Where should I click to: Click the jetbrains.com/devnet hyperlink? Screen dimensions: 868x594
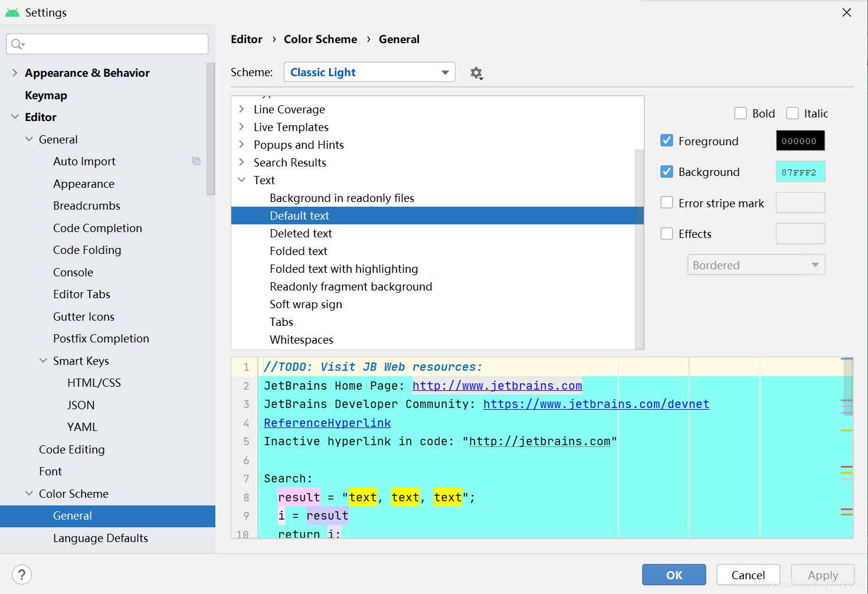pyautogui.click(x=597, y=404)
